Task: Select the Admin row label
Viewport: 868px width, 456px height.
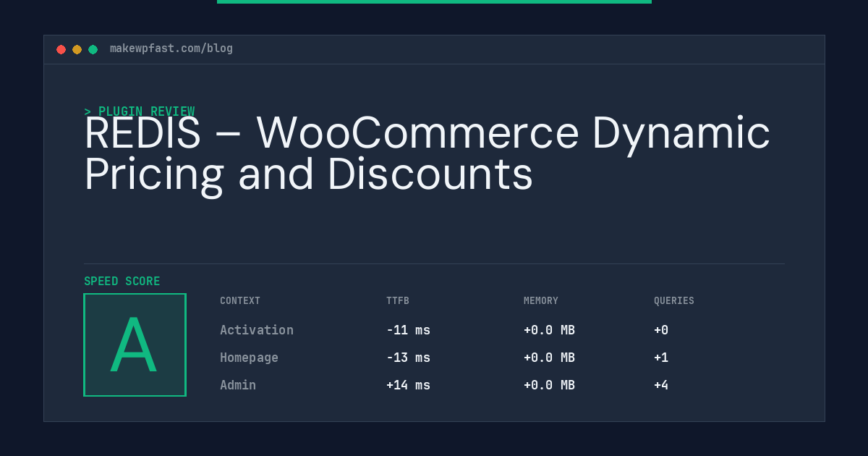Action: (x=238, y=385)
